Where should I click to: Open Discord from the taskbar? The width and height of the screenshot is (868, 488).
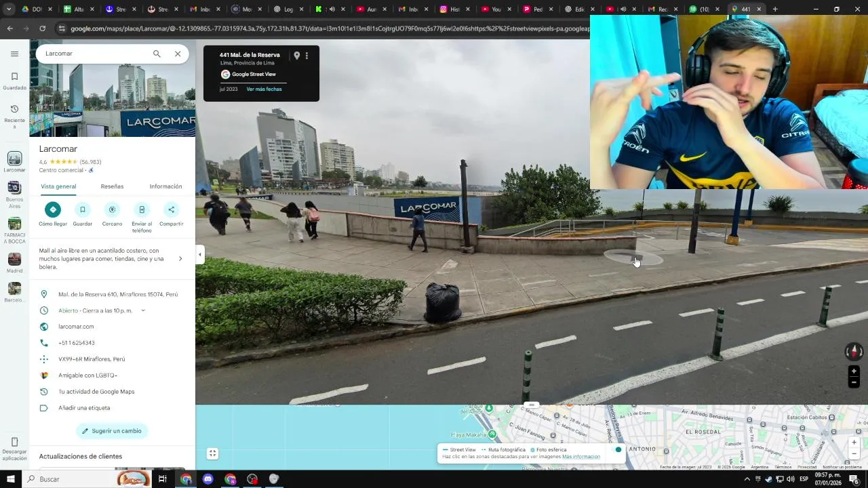point(208,479)
